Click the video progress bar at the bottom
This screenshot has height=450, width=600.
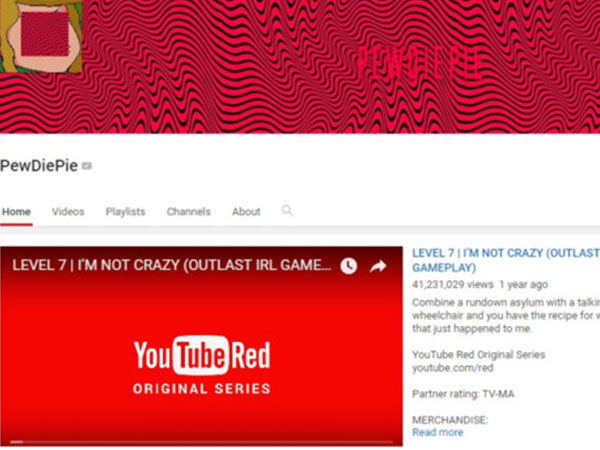pos(200,441)
